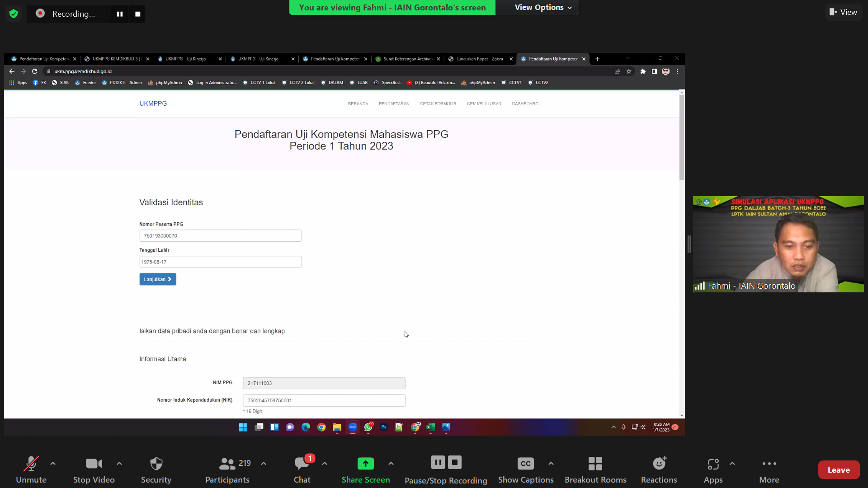Open Breakout Rooms
This screenshot has height=488, width=868.
pos(595,464)
